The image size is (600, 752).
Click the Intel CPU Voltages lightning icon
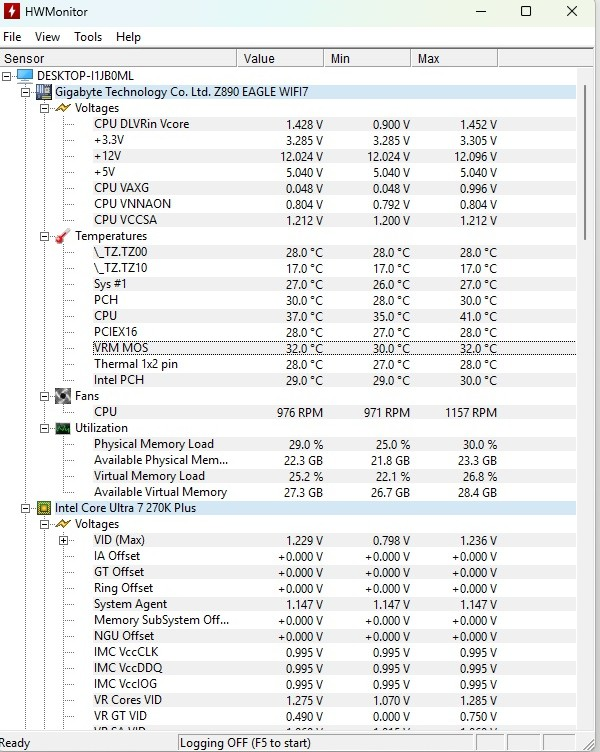(x=63, y=524)
